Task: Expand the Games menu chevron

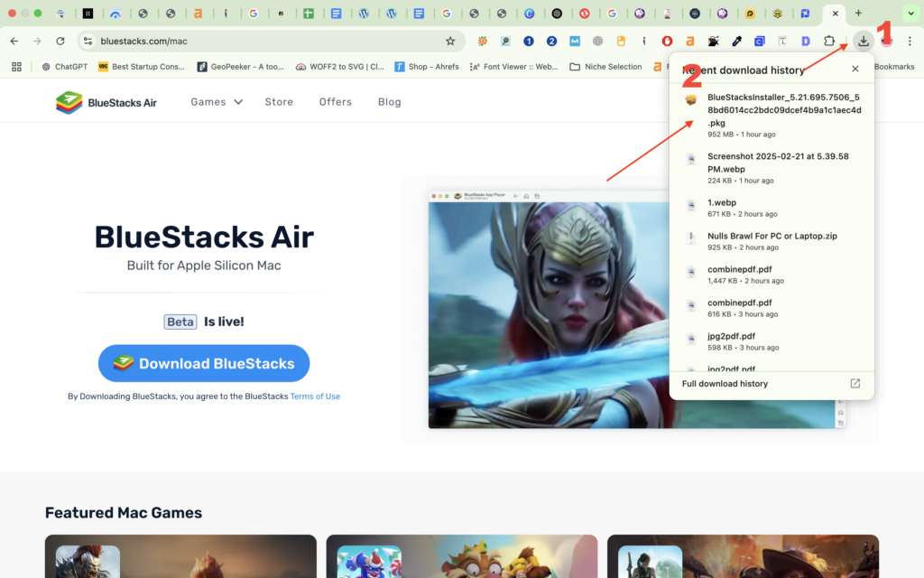Action: point(238,102)
